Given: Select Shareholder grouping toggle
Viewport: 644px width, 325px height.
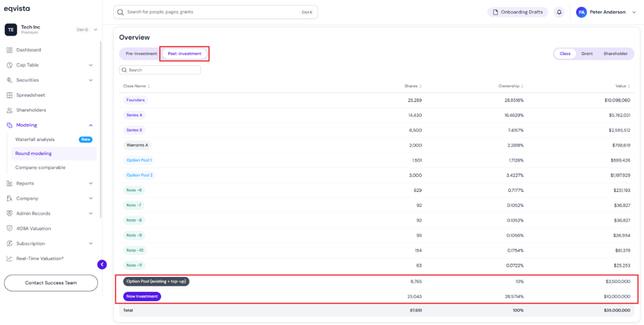Looking at the screenshot, I should coord(615,53).
